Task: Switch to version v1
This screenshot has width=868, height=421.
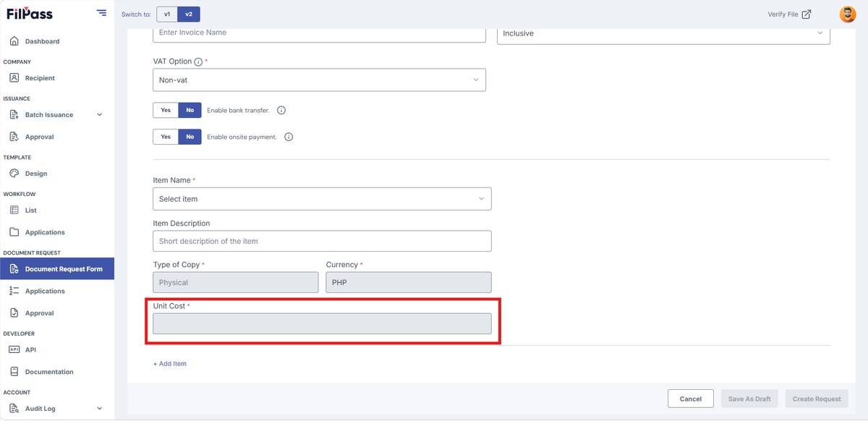Action: 167,14
